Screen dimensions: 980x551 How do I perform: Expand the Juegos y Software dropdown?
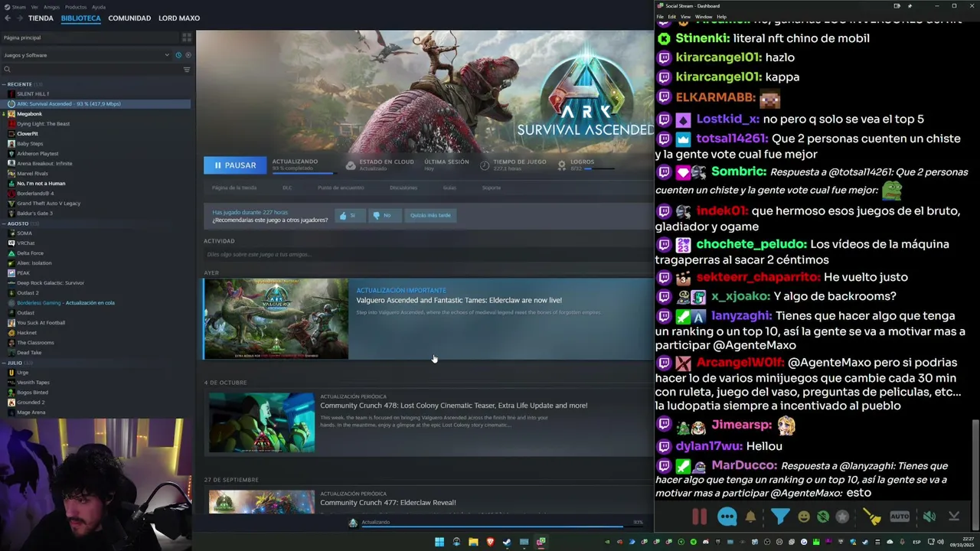click(x=86, y=55)
